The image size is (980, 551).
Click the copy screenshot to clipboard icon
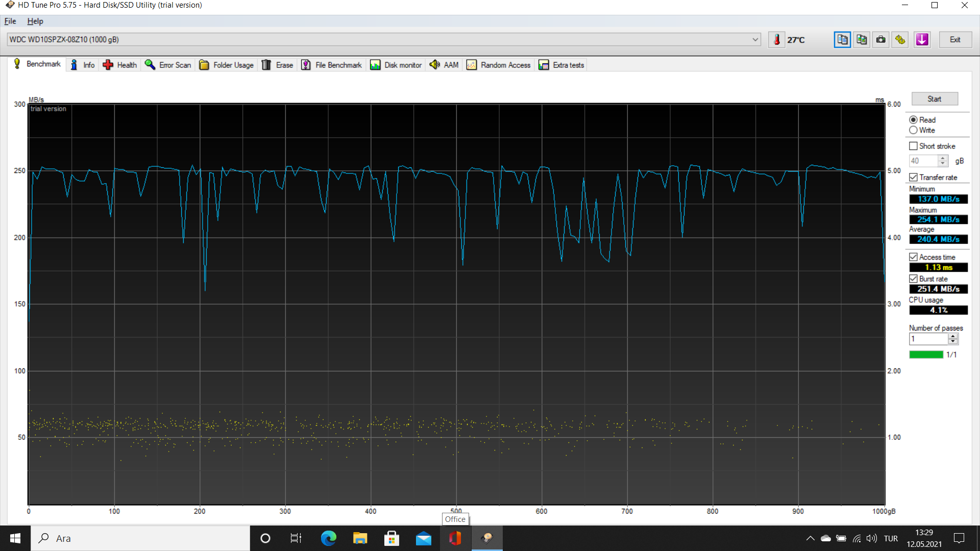pyautogui.click(x=862, y=40)
